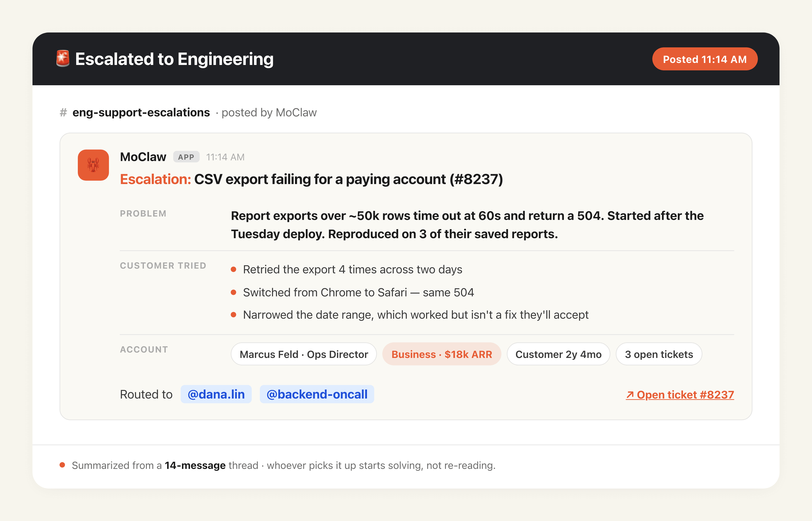812x521 pixels.
Task: Select bullet beside Switched from Chrome
Action: (233, 292)
